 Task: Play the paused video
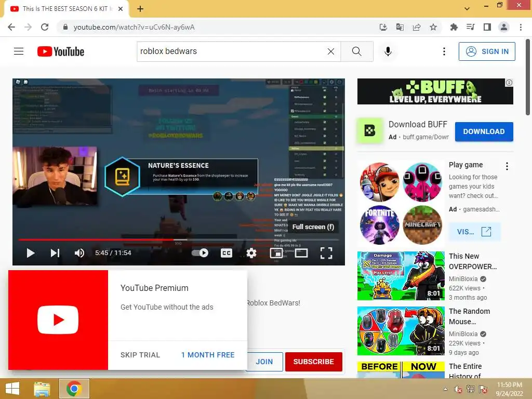coord(31,253)
